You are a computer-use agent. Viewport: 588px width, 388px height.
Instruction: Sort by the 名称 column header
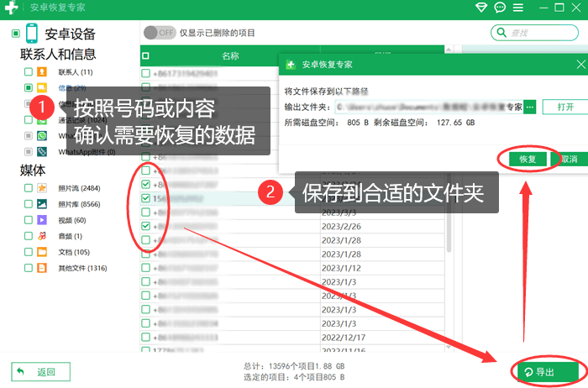pyautogui.click(x=230, y=56)
